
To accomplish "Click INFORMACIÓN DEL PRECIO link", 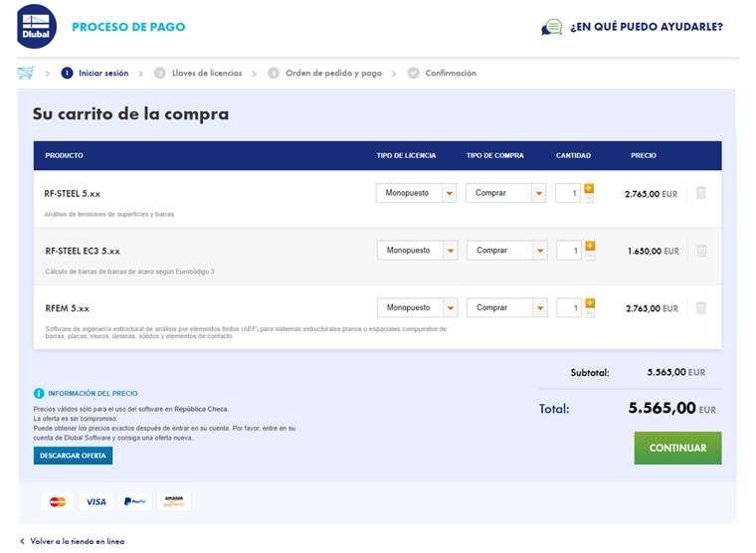I will point(93,394).
